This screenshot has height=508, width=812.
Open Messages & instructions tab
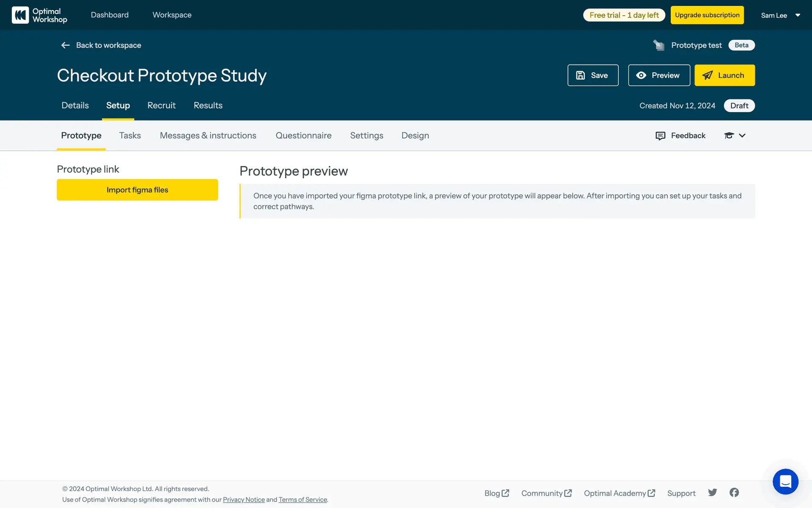coord(208,135)
